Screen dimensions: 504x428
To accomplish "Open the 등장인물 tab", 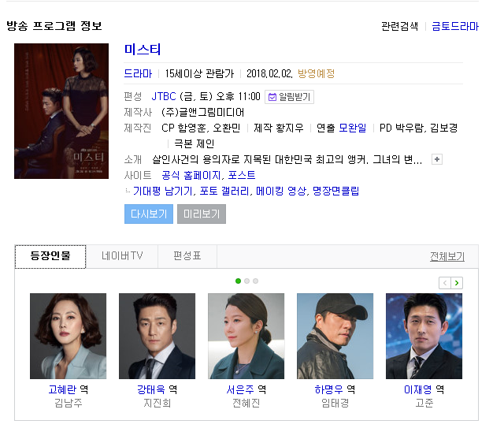I will [x=50, y=256].
